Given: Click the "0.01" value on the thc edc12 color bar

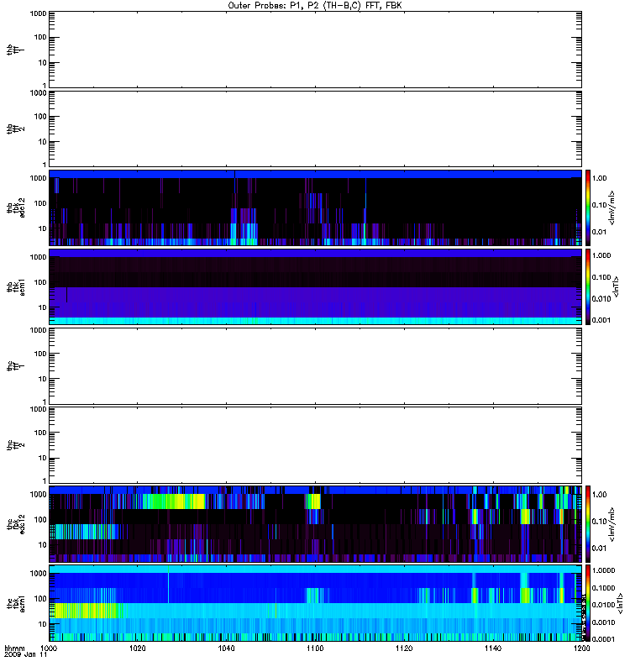Looking at the screenshot, I should [x=600, y=549].
